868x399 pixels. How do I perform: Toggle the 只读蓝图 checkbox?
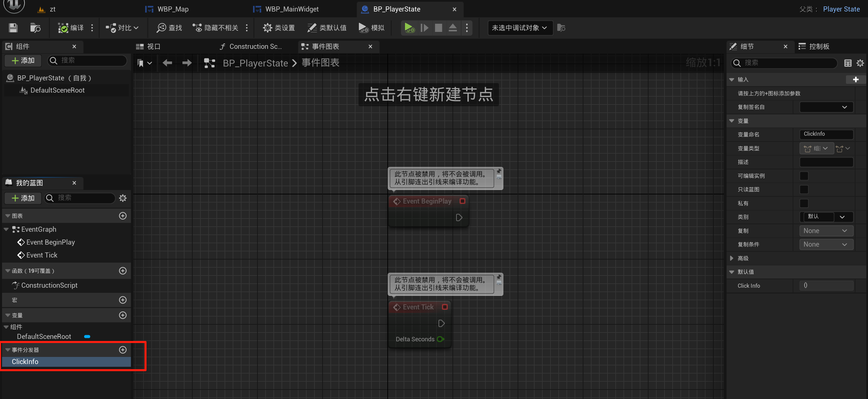point(804,189)
